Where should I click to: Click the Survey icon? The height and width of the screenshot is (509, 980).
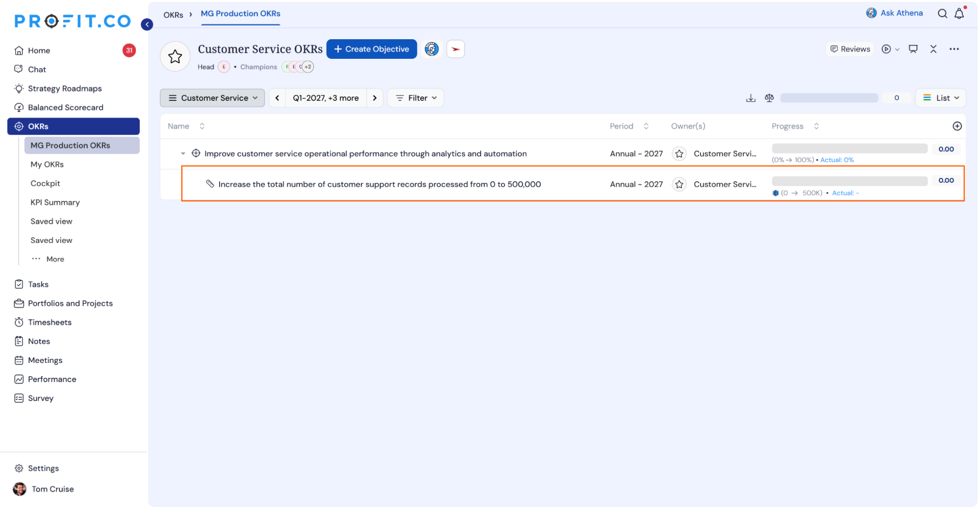coord(19,398)
